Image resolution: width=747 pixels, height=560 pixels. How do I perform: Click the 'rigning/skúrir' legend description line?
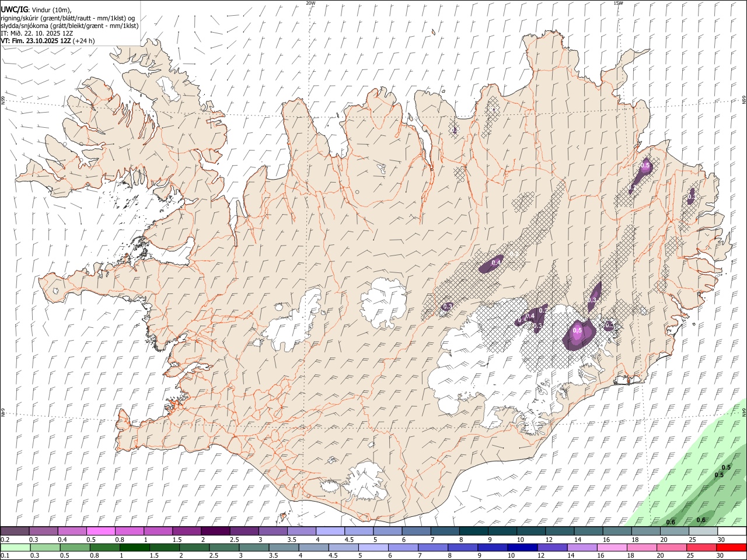(68, 18)
